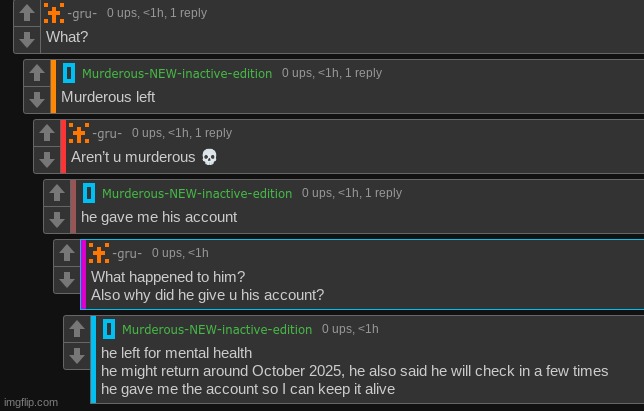Downvote "What happened to him?" comment

[67, 280]
